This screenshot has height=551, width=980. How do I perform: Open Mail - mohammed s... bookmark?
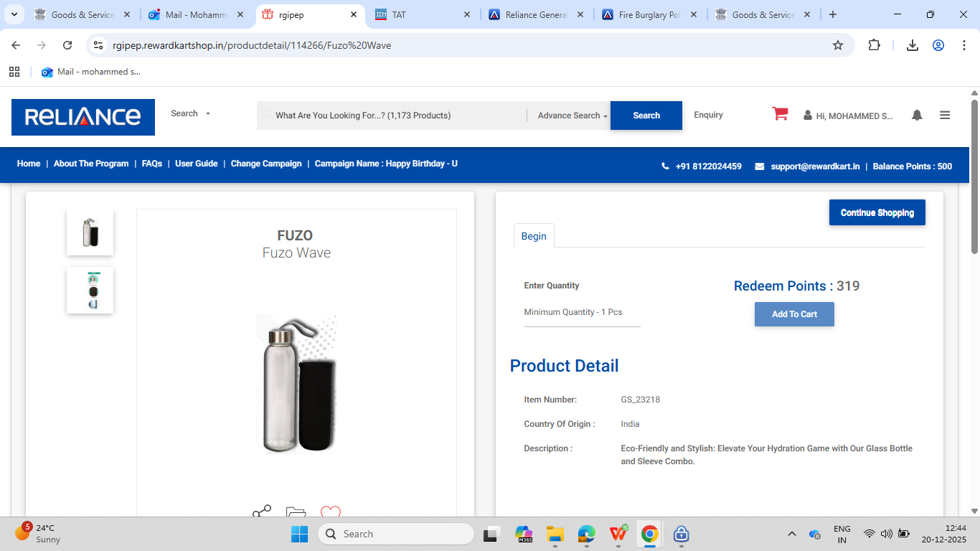91,72
